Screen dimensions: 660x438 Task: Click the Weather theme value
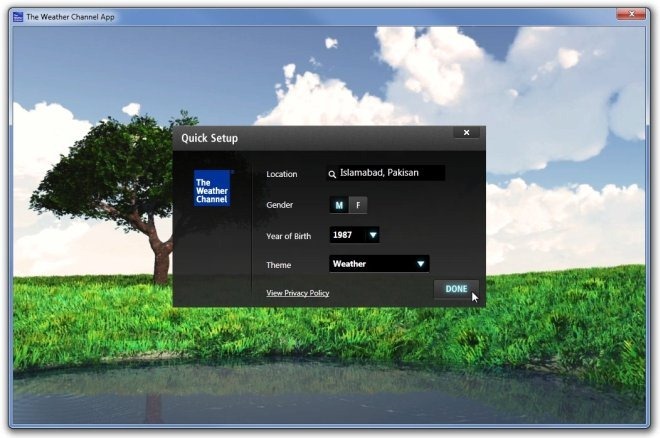tap(349, 264)
